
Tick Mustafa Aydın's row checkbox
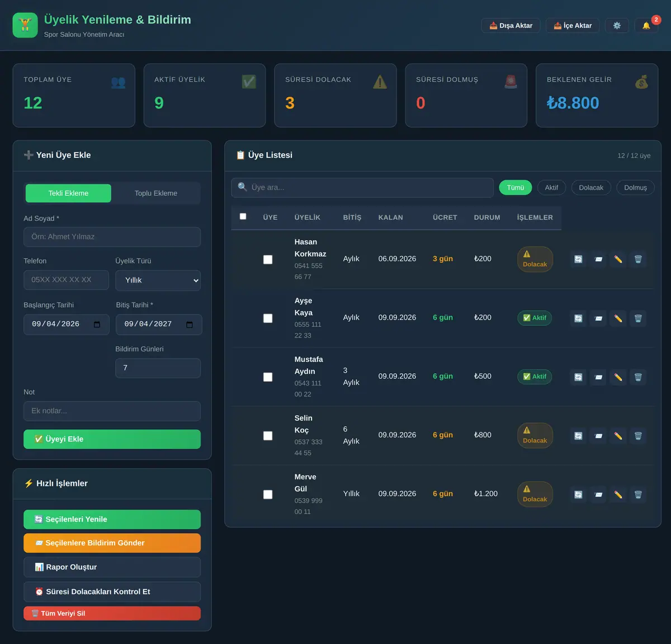[x=268, y=377]
